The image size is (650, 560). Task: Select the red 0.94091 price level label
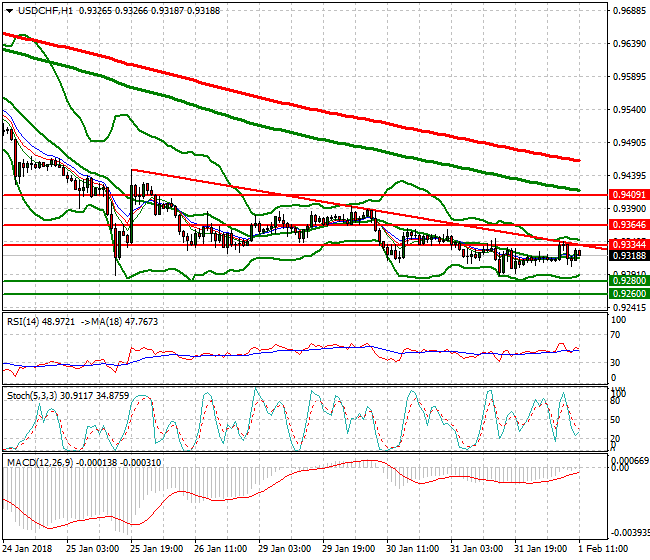click(x=629, y=195)
